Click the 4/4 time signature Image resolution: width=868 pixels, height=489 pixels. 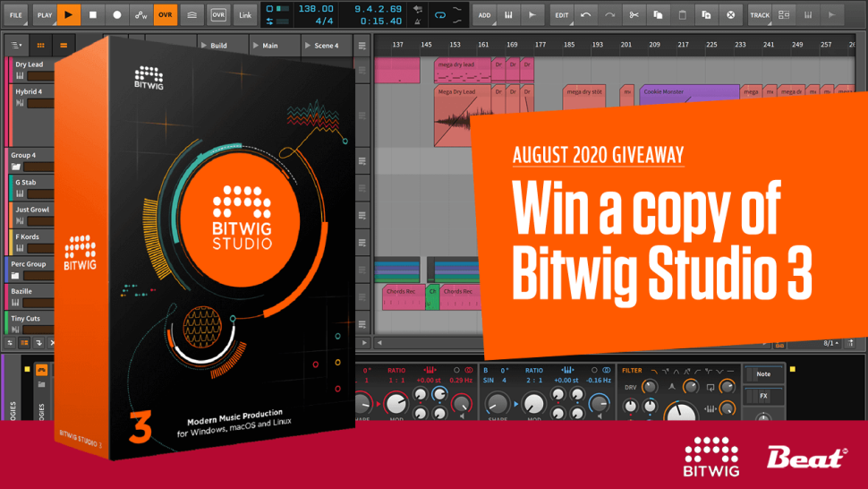coord(324,21)
